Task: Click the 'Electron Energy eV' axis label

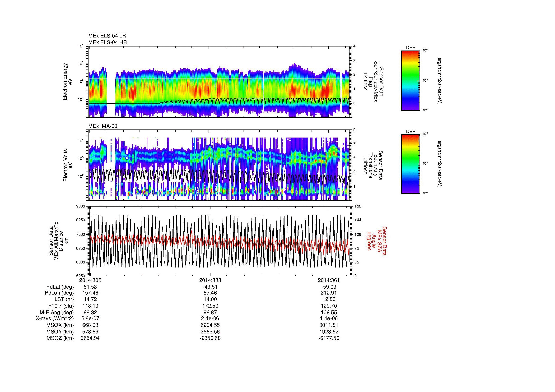Action: click(67, 82)
